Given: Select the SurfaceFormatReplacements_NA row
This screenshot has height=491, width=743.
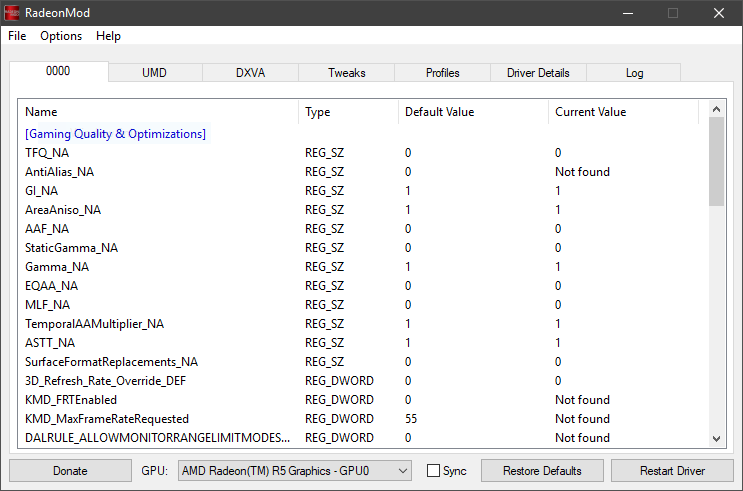Looking at the screenshot, I should click(x=363, y=362).
